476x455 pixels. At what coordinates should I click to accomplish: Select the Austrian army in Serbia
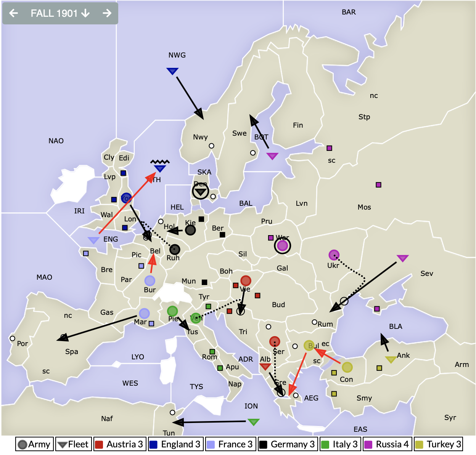[275, 341]
